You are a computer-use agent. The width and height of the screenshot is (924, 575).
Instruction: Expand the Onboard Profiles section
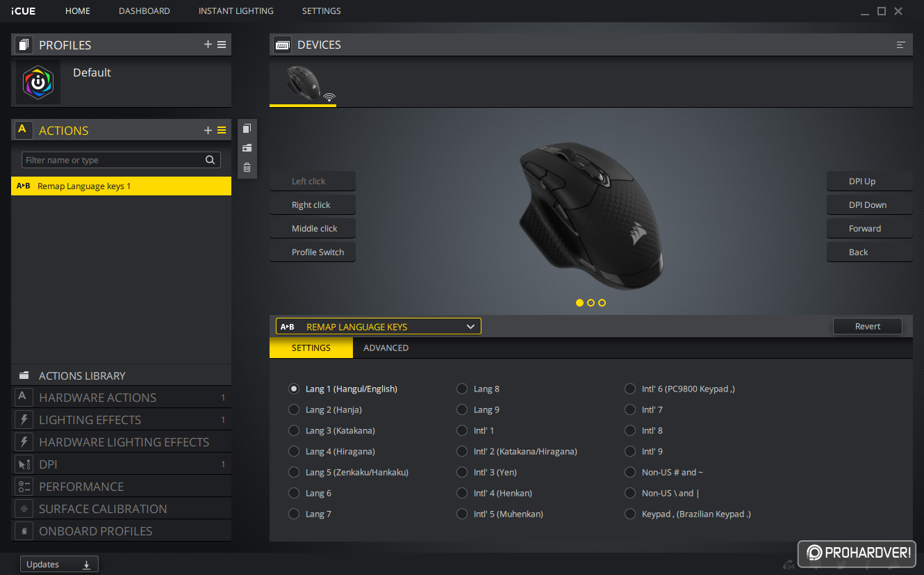(121, 531)
